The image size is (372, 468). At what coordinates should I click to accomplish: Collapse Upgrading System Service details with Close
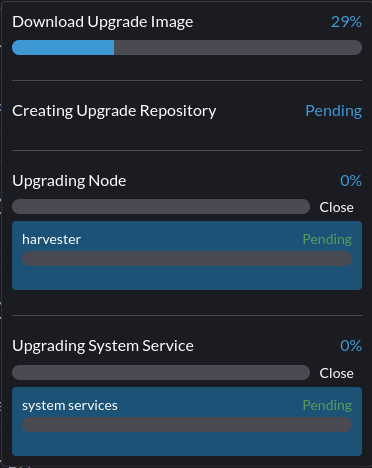(x=336, y=373)
